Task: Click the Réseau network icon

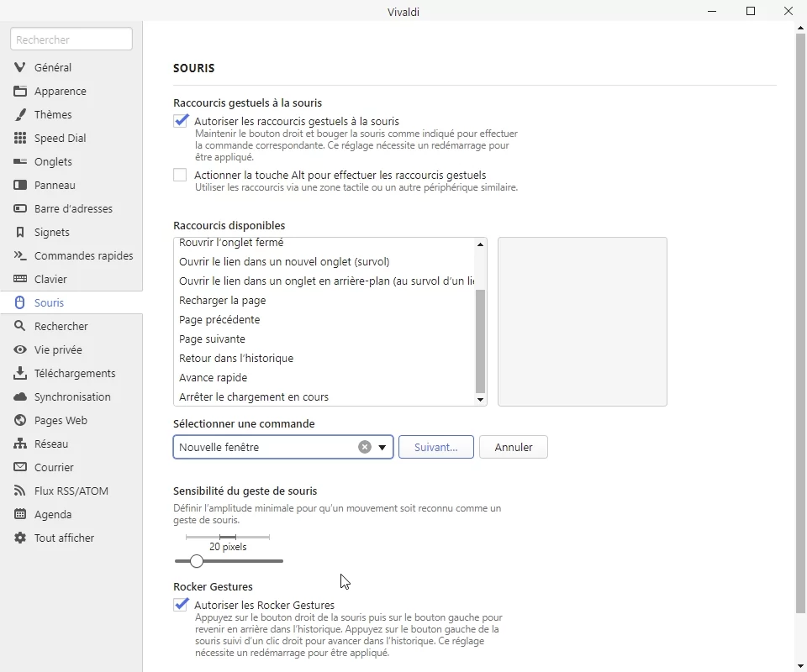Action: coord(19,444)
